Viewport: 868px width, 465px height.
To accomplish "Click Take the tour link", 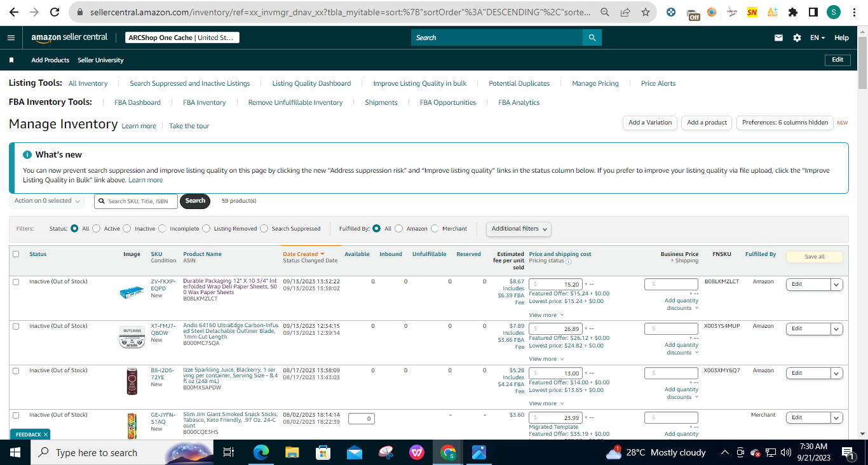I will click(189, 126).
